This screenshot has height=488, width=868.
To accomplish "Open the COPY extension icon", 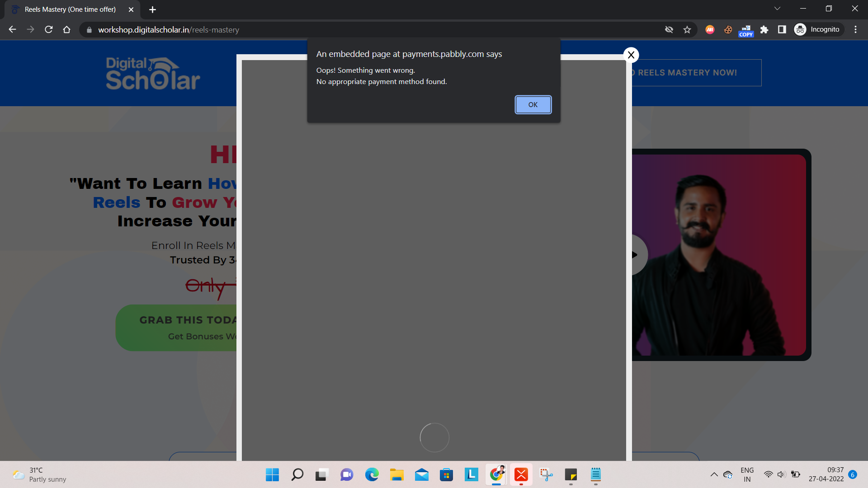I will (746, 31).
